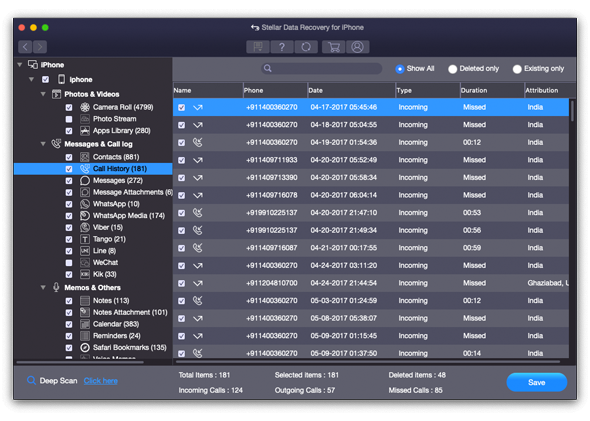Click the call table horizontal scrollbar

pyautogui.click(x=368, y=362)
